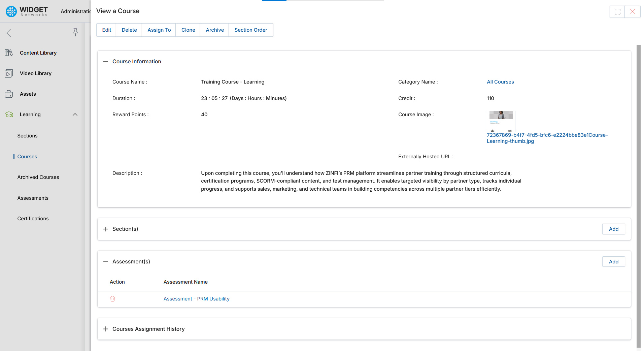The width and height of the screenshot is (644, 351).
Task: Add a section with Add button
Action: [613, 229]
